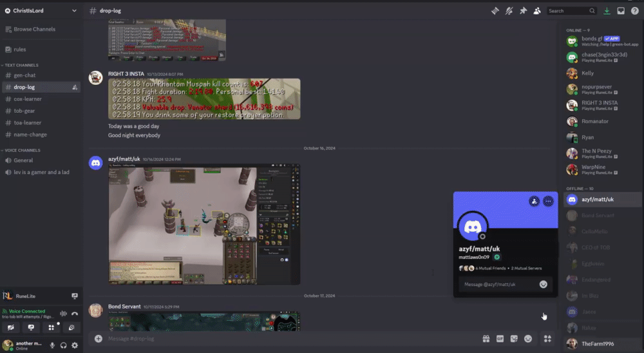
Task: Click your own avatar 'another m...'
Action: click(7, 345)
